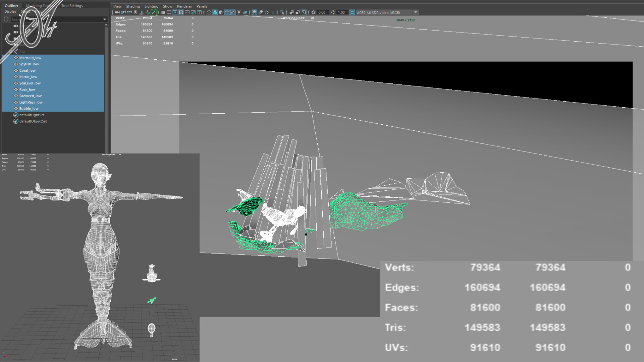Enable wireframe shading cube icon
Viewport: 644px width, 362px height.
[x=209, y=12]
